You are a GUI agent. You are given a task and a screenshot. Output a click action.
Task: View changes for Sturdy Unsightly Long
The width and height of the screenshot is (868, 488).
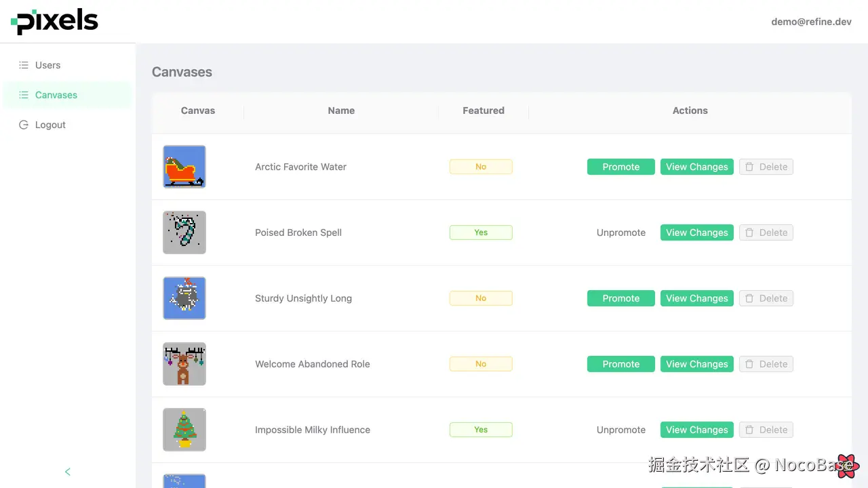pos(697,298)
